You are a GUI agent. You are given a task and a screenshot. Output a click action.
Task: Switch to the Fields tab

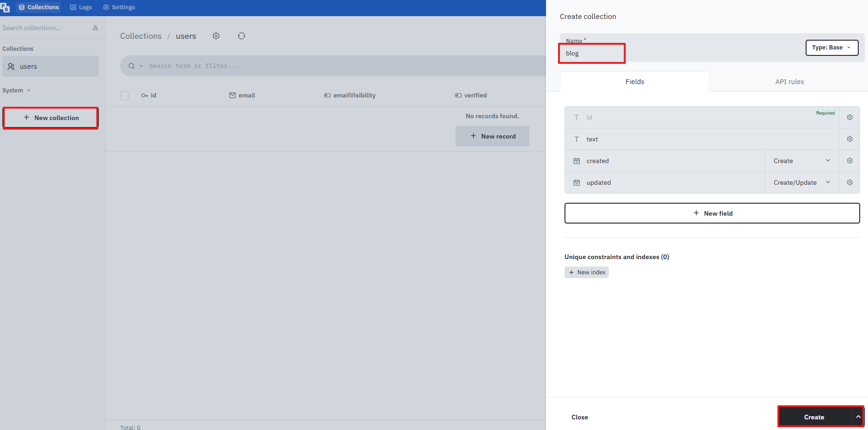point(635,82)
